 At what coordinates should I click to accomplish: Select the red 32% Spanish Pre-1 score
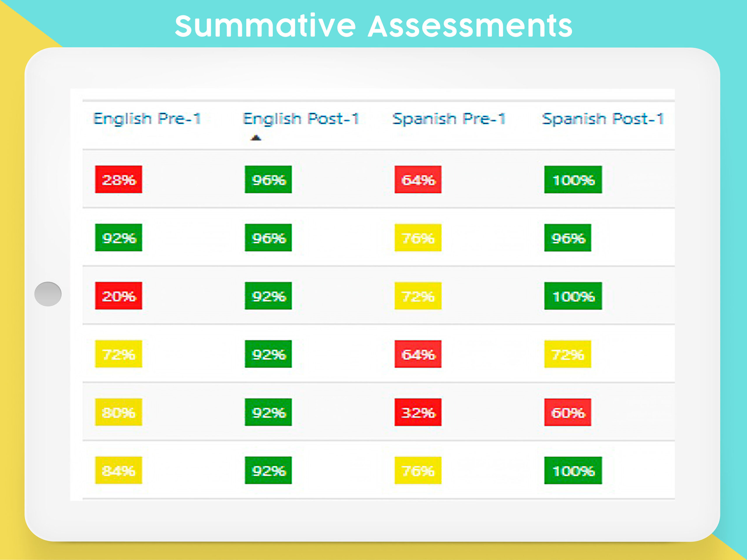click(418, 412)
